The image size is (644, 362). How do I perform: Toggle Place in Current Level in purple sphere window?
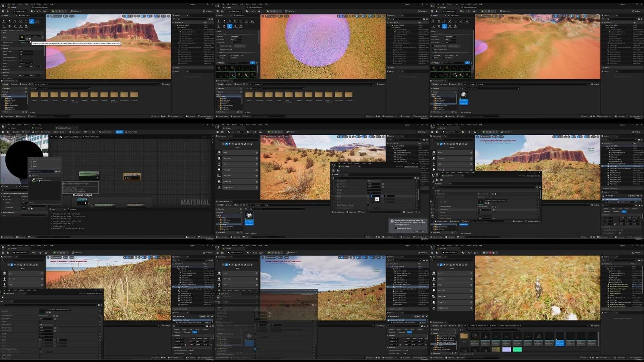219,50
